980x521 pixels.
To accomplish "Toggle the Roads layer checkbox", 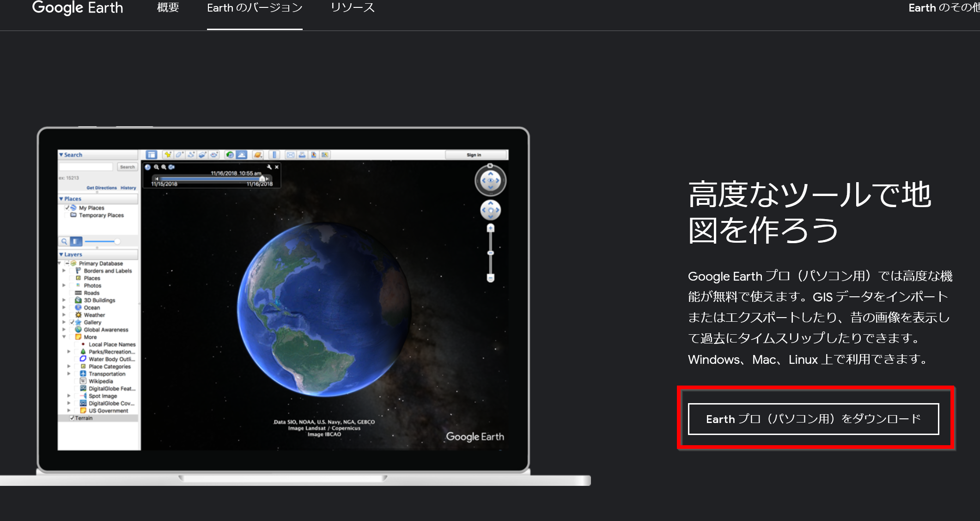I will (71, 293).
